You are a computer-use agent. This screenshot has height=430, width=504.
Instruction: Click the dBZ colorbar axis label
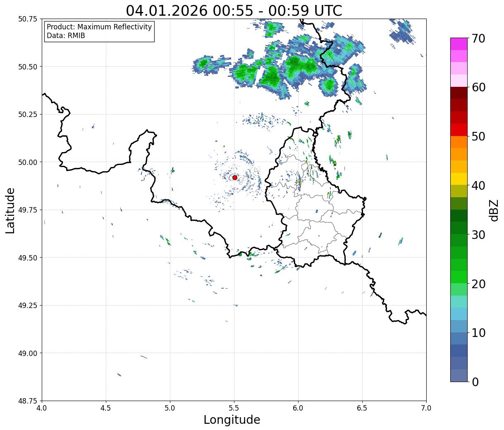pos(494,210)
